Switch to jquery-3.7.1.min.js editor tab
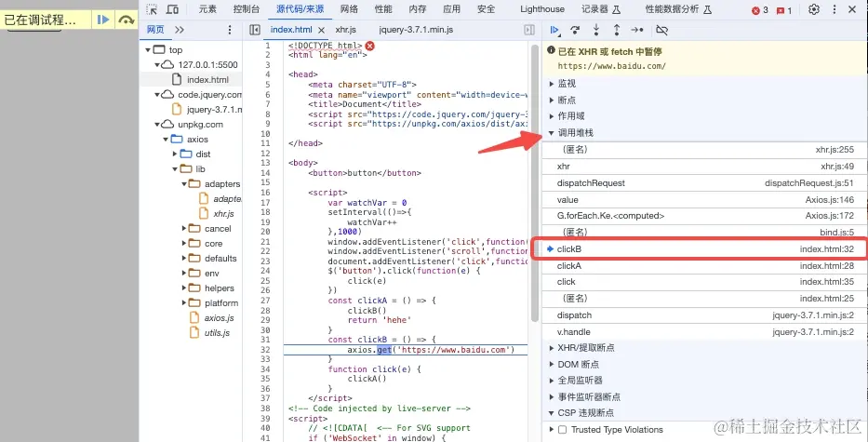868x442 pixels. (416, 30)
